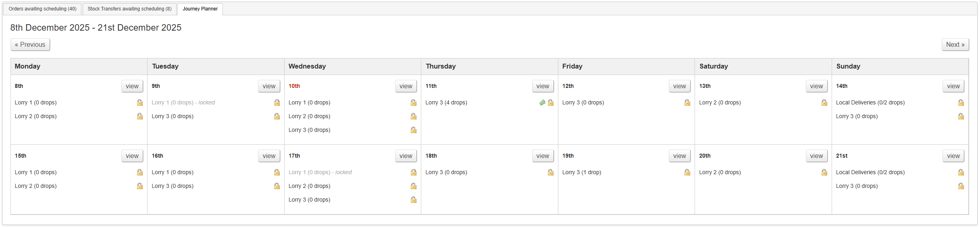The image size is (980, 227).
Task: Go to Previous date range
Action: 30,45
